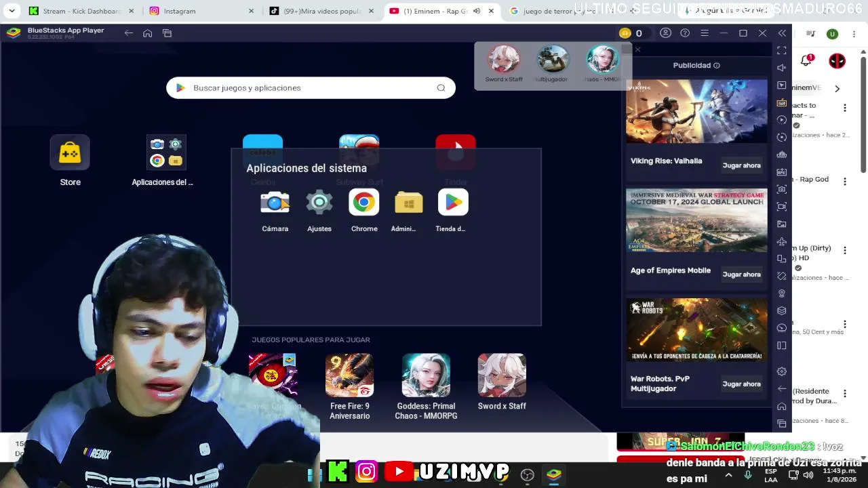
Task: Open the BlueStacks media folder icon
Action: [782, 224]
